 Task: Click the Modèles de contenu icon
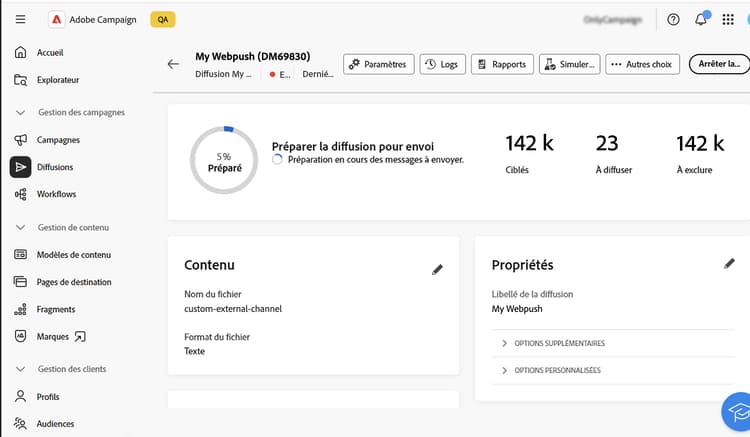click(x=21, y=254)
